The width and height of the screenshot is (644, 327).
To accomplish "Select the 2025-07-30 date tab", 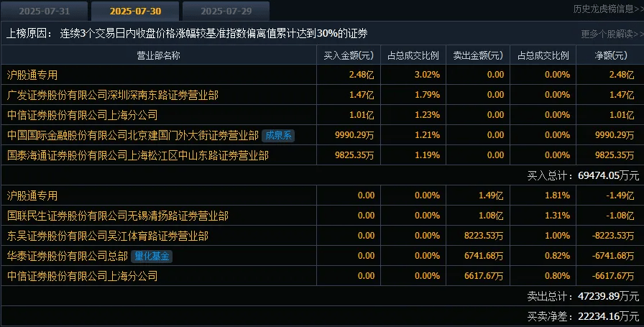I will coord(135,11).
